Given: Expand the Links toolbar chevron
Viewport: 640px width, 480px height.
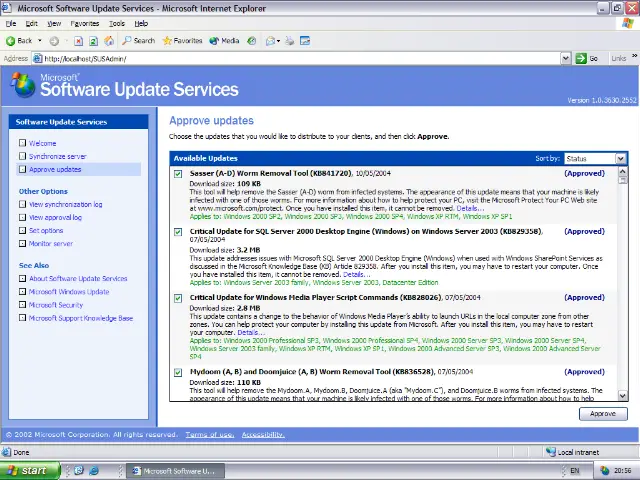Looking at the screenshot, I should click(x=634, y=56).
